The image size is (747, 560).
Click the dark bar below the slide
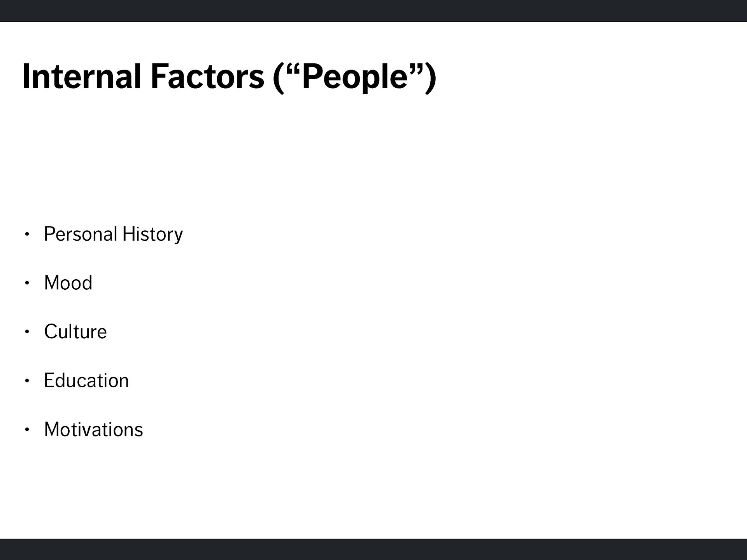tap(373, 549)
